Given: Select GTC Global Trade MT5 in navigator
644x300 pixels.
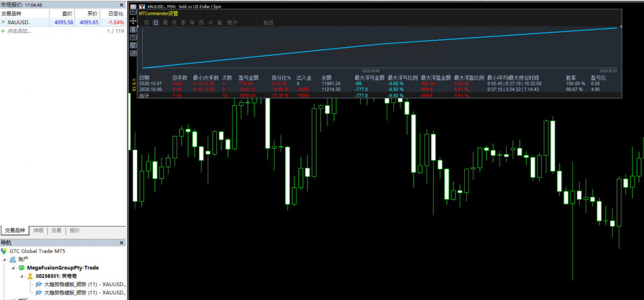Looking at the screenshot, I should pos(37,251).
